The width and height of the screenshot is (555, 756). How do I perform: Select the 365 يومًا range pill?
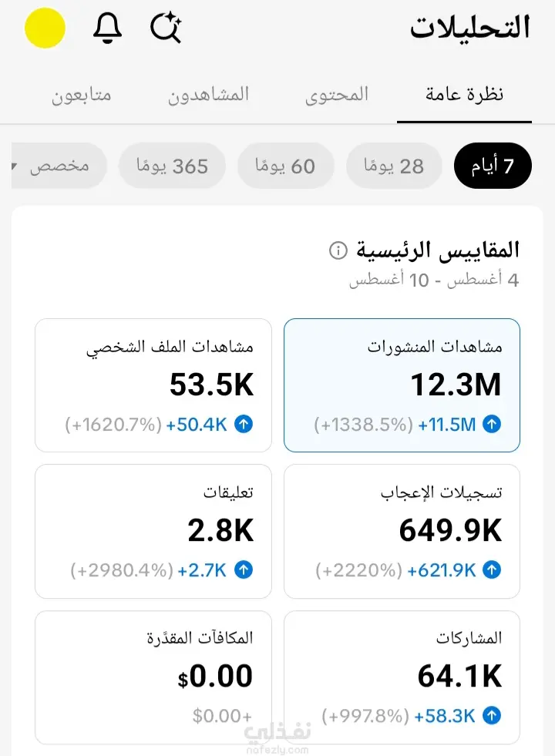(x=172, y=166)
